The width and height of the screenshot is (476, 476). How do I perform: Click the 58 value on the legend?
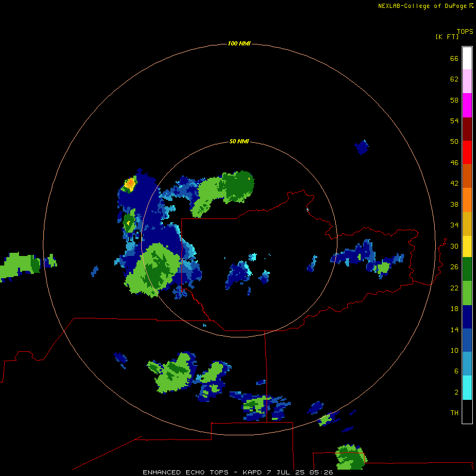coord(454,100)
